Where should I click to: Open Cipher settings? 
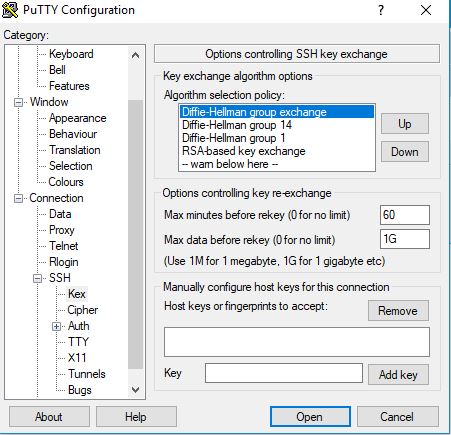tap(83, 310)
